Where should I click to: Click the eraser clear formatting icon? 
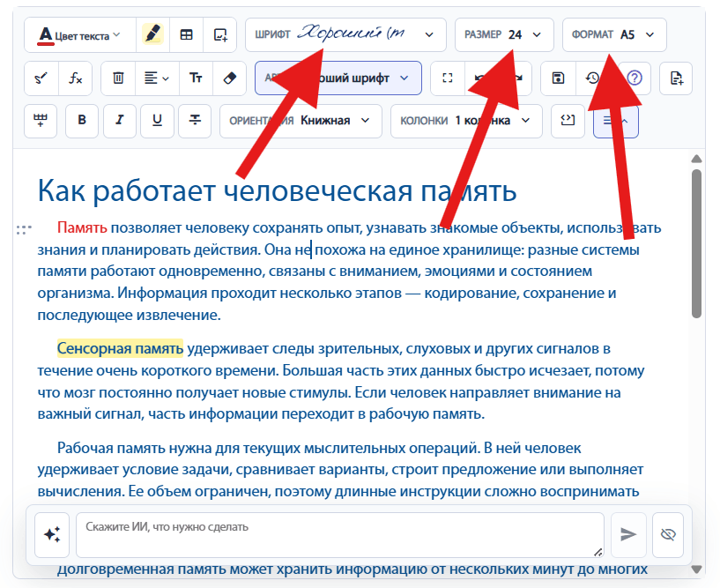[x=230, y=78]
